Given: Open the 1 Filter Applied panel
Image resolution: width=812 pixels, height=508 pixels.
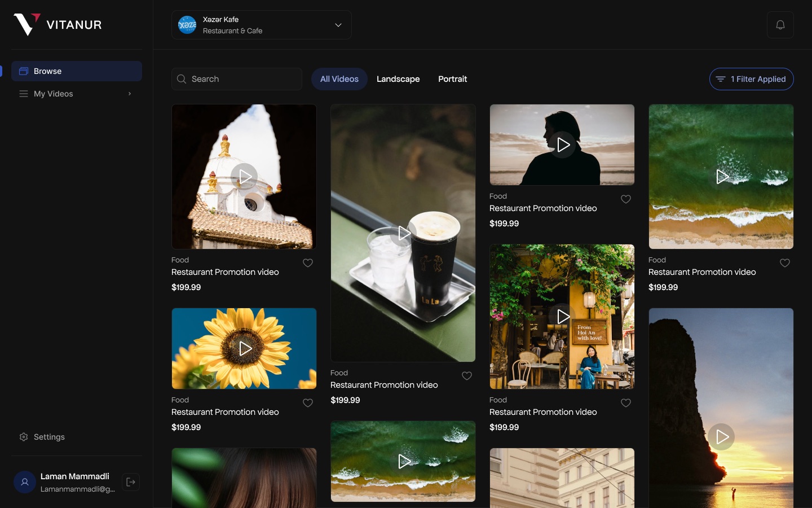Looking at the screenshot, I should (752, 79).
